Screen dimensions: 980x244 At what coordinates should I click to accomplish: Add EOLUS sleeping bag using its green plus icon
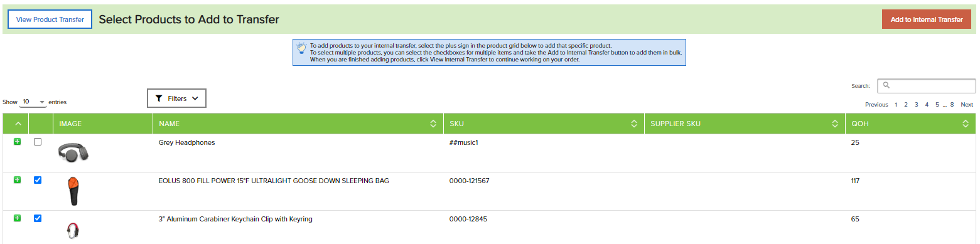click(17, 180)
